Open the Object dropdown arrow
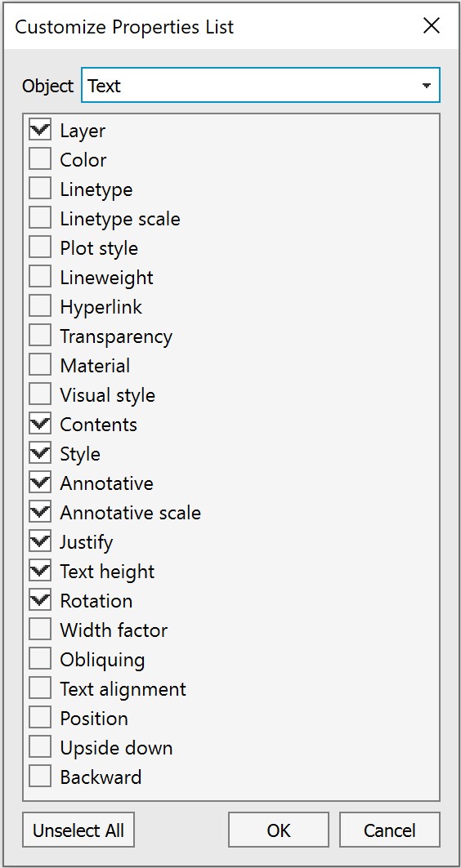Viewport: 461px width, 868px height. [x=426, y=86]
